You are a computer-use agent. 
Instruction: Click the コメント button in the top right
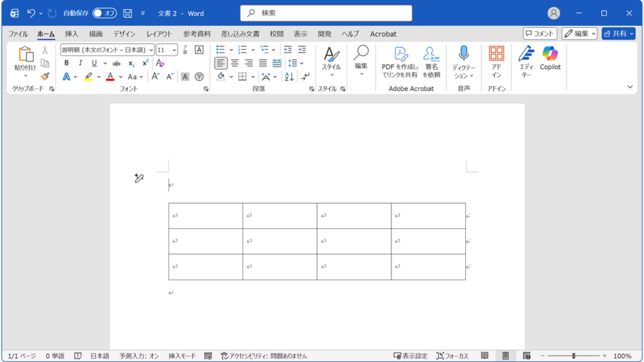click(540, 33)
